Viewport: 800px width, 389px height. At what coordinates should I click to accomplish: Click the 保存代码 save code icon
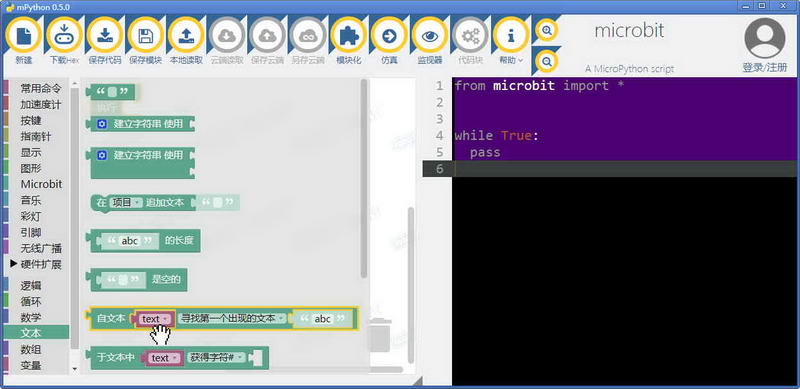click(105, 36)
